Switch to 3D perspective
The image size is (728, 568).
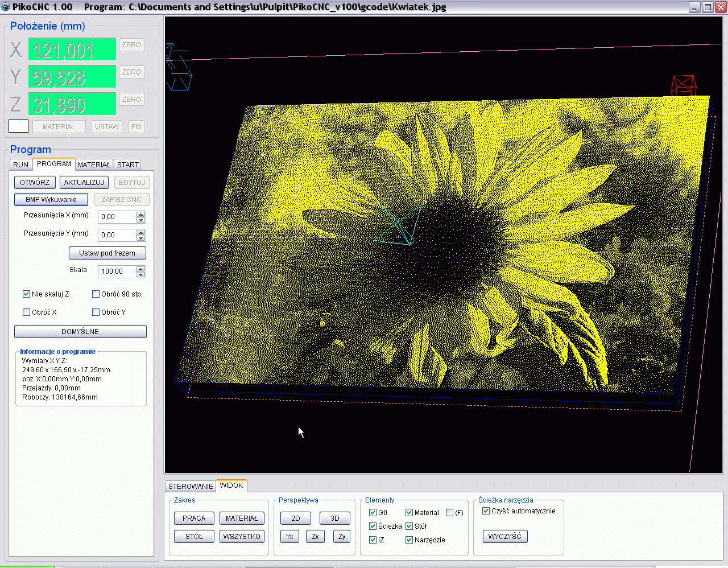[x=335, y=518]
